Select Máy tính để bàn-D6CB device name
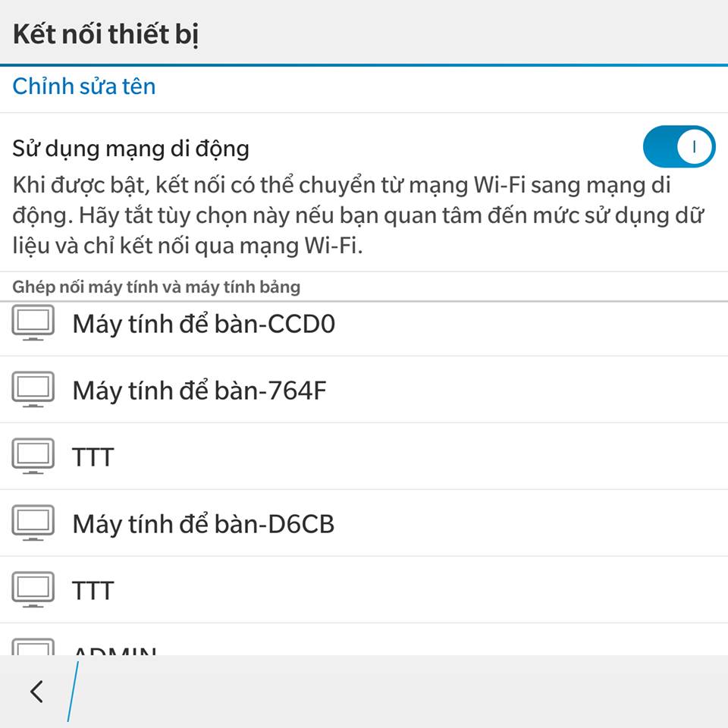The image size is (728, 728). [203, 524]
